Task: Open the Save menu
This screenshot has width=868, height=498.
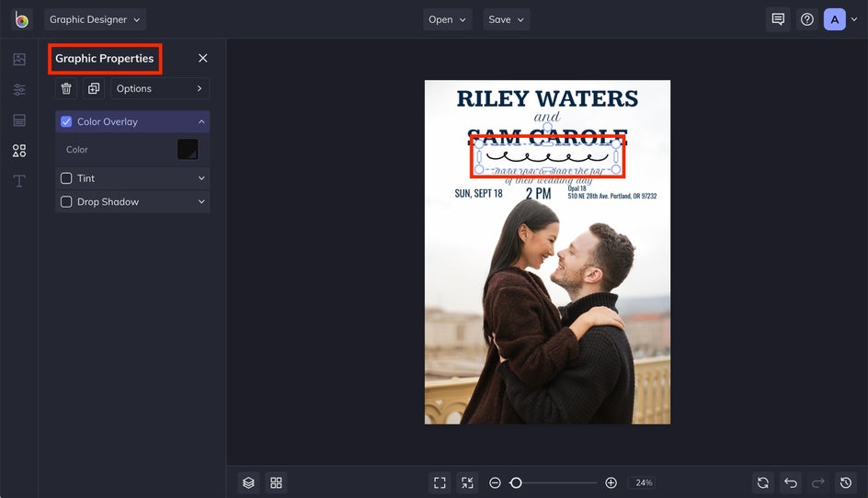Action: click(506, 19)
